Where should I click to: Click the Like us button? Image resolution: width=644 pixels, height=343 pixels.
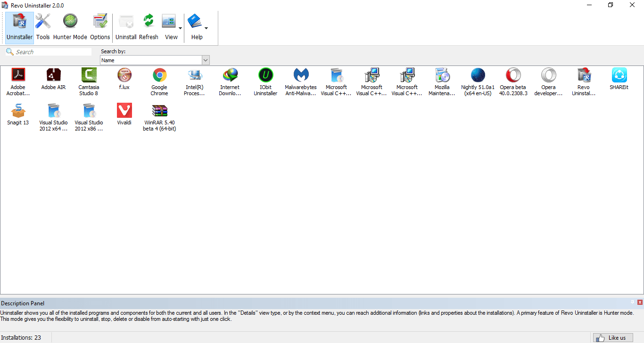613,337
